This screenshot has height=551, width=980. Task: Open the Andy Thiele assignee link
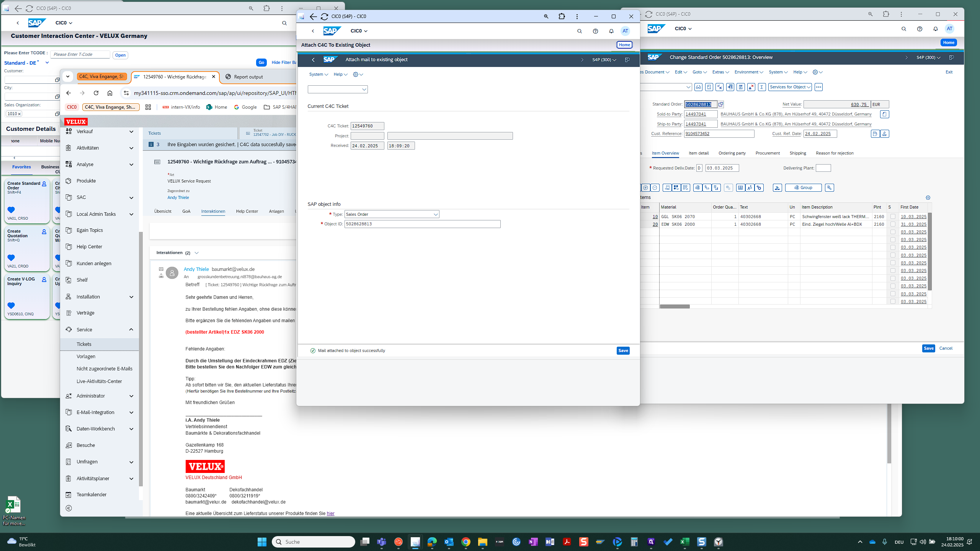tap(178, 197)
